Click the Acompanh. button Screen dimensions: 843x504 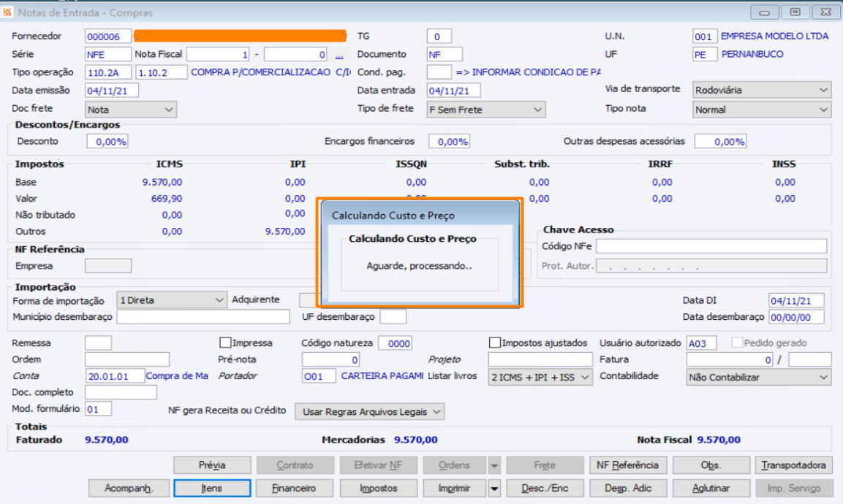[129, 489]
